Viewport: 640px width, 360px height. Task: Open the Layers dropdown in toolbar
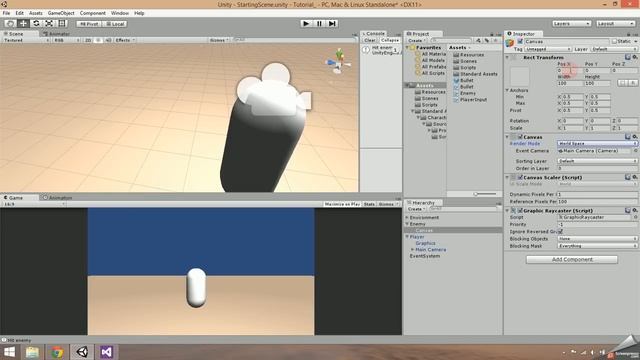coord(571,24)
